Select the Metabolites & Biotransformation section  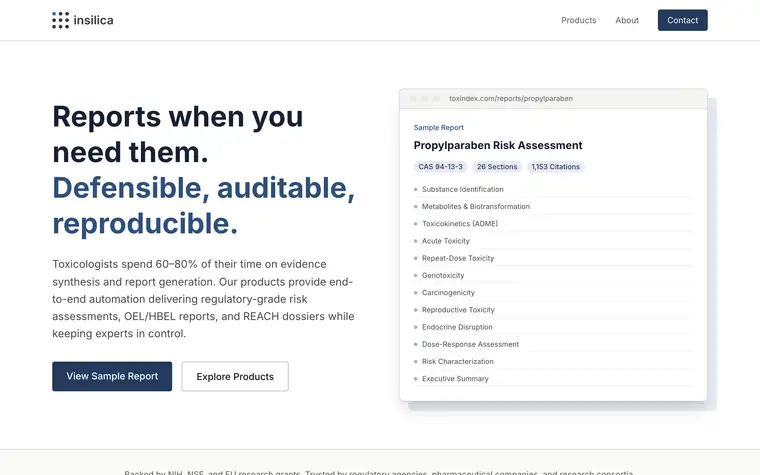(553, 206)
